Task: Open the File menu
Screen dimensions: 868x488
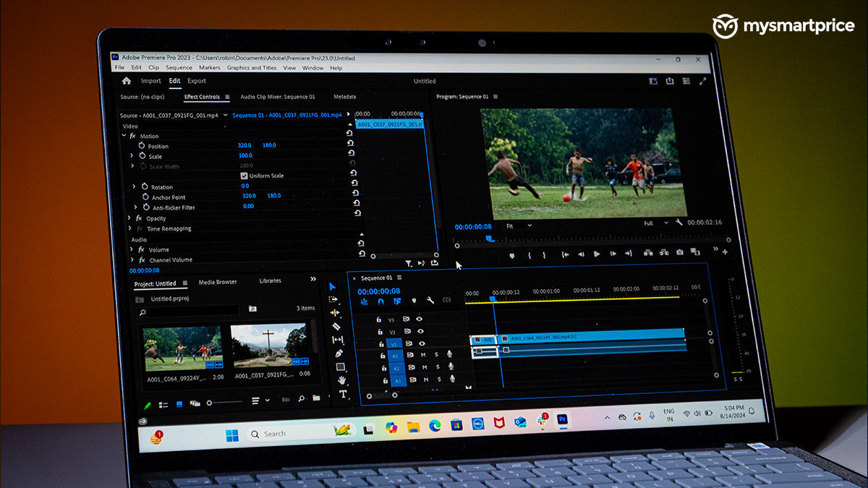Action: [119, 68]
